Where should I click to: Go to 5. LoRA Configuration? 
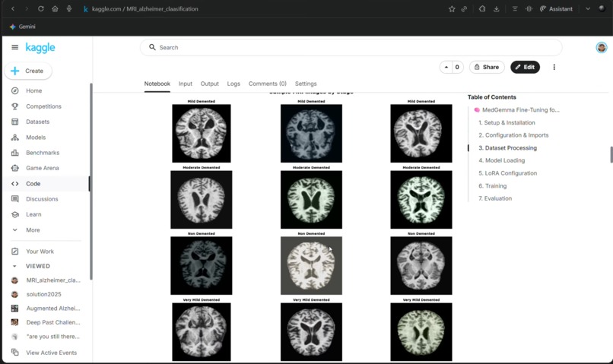[507, 173]
